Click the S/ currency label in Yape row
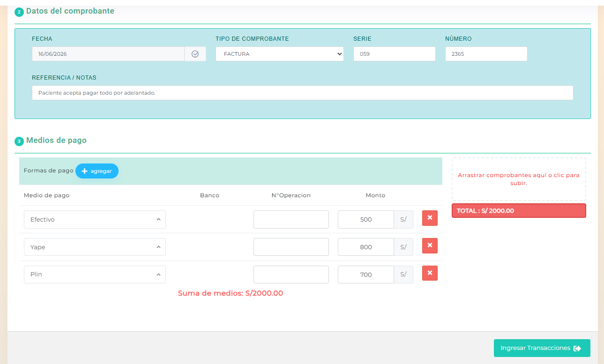 403,247
